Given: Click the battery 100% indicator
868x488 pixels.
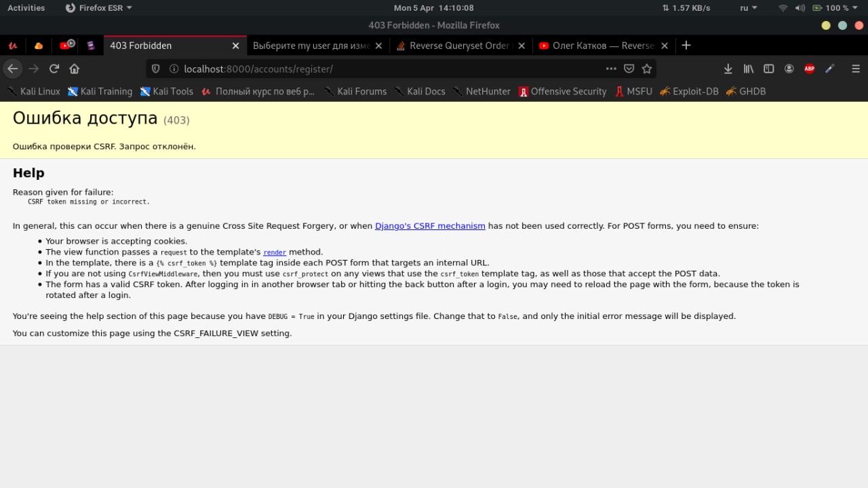Looking at the screenshot, I should point(830,7).
